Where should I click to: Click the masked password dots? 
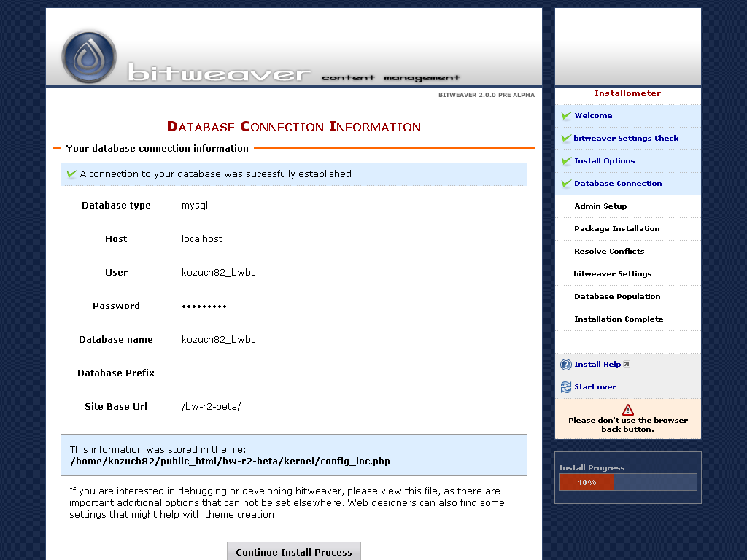pyautogui.click(x=204, y=306)
